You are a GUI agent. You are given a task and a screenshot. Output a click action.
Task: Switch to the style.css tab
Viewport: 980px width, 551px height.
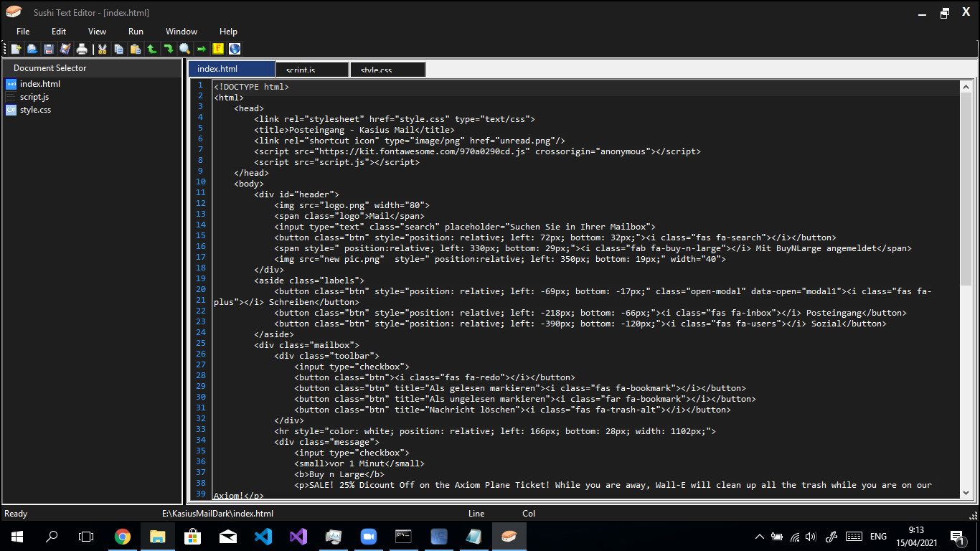388,70
